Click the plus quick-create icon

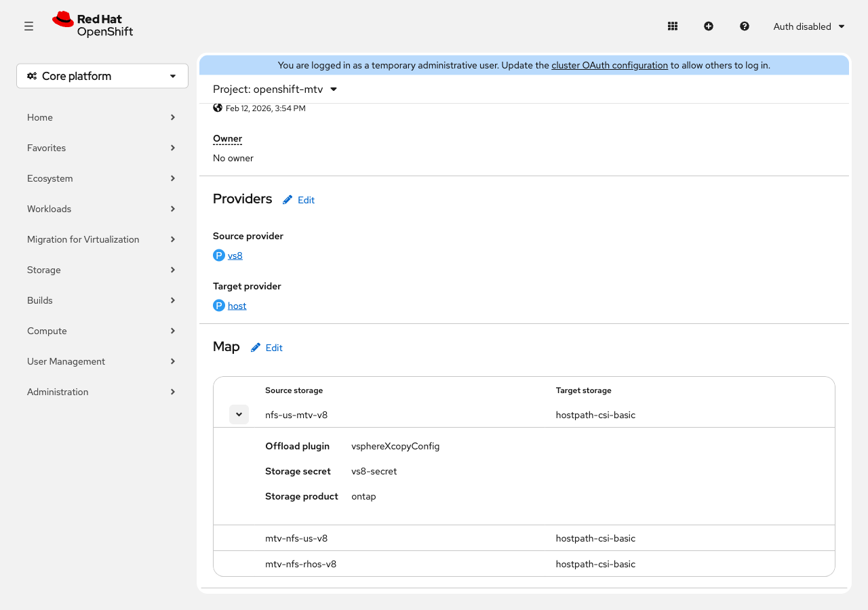pos(709,26)
